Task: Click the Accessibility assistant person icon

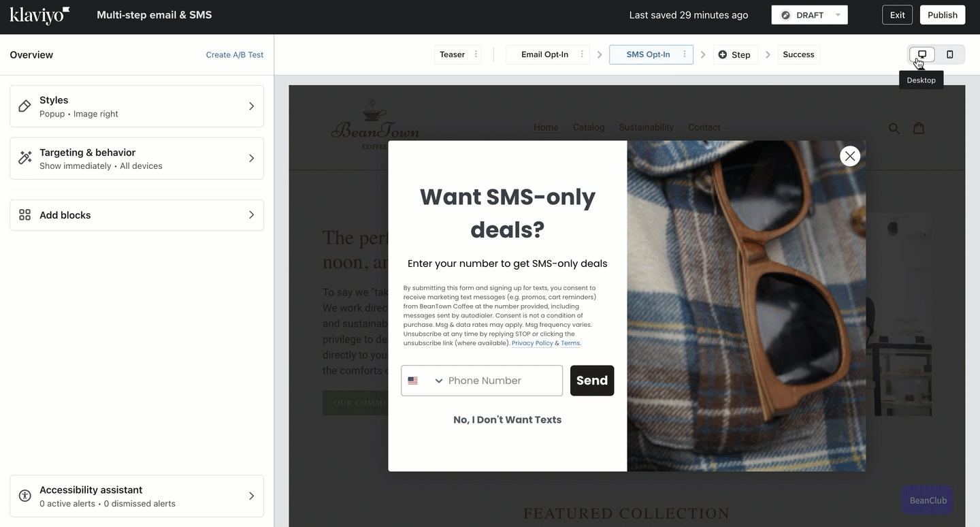Action: [25, 496]
